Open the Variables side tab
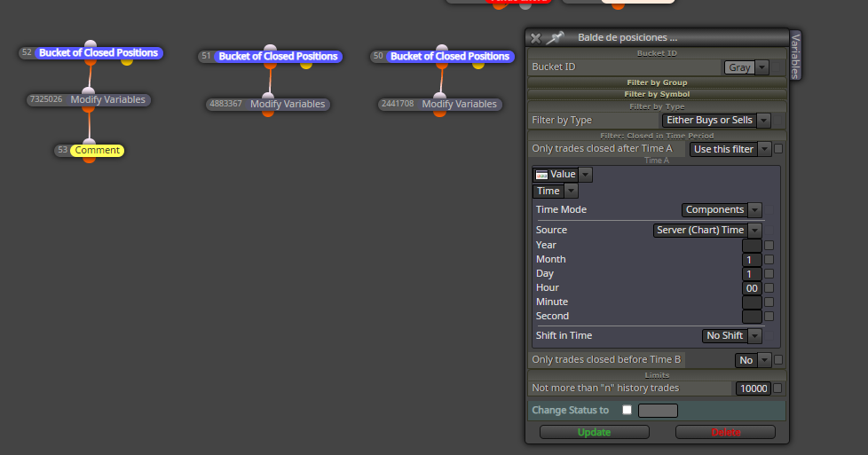The width and height of the screenshot is (868, 455). (x=795, y=55)
